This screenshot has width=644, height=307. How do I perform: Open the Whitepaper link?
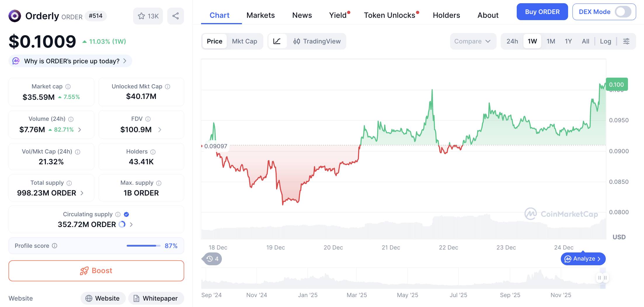click(x=156, y=298)
